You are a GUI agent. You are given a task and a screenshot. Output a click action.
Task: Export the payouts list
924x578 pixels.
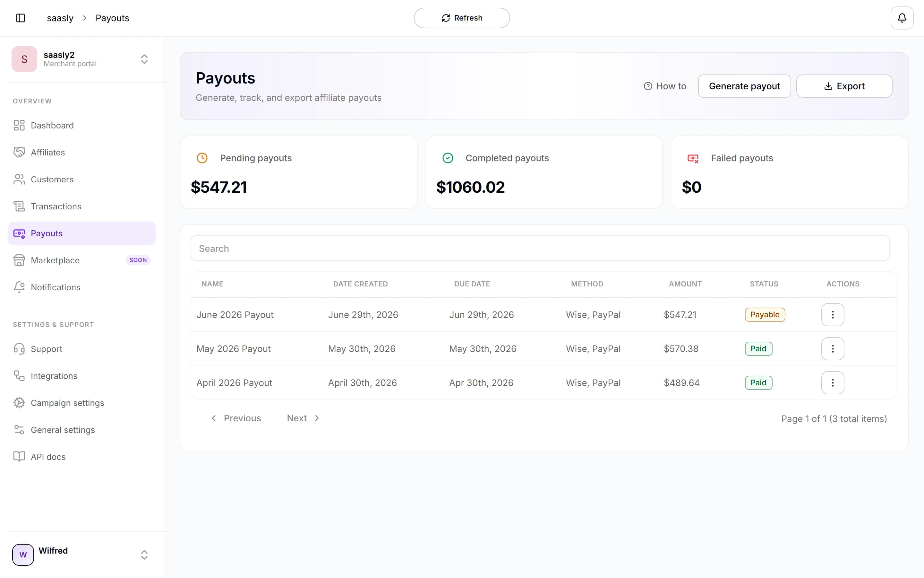pos(844,86)
